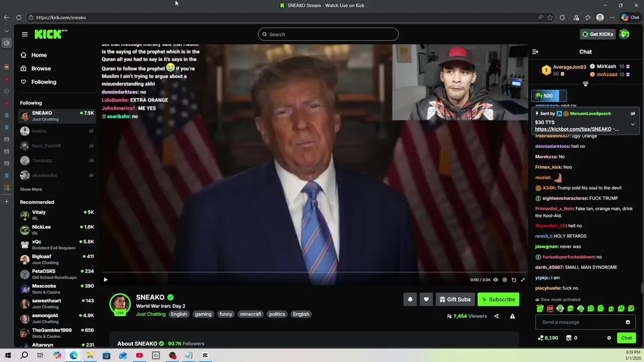
Task: Switch to theater mode
Action: (x=514, y=280)
